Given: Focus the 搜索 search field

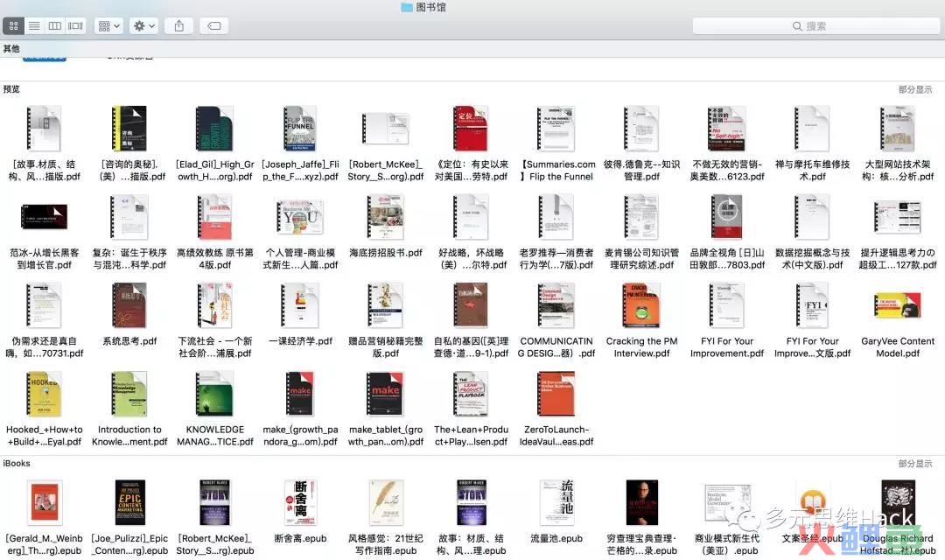Looking at the screenshot, I should click(x=816, y=26).
